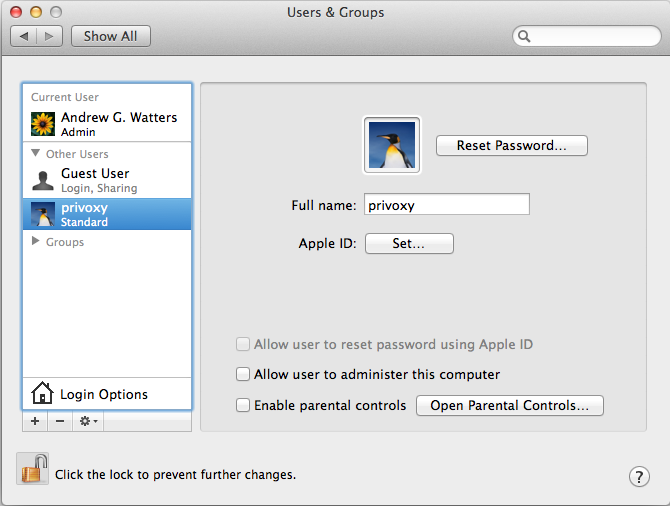Click Set button next to Apple ID
This screenshot has width=670, height=506.
tap(409, 243)
